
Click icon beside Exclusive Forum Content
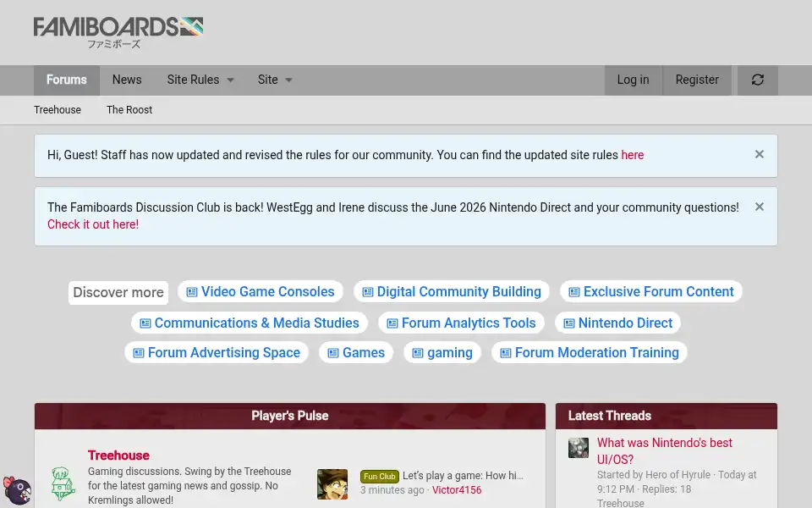(574, 292)
